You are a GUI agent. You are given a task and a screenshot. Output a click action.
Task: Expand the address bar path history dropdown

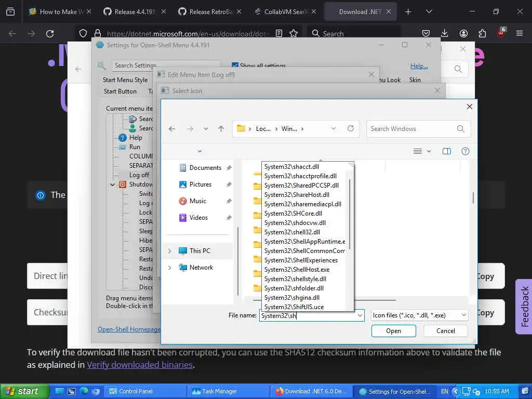click(x=334, y=129)
